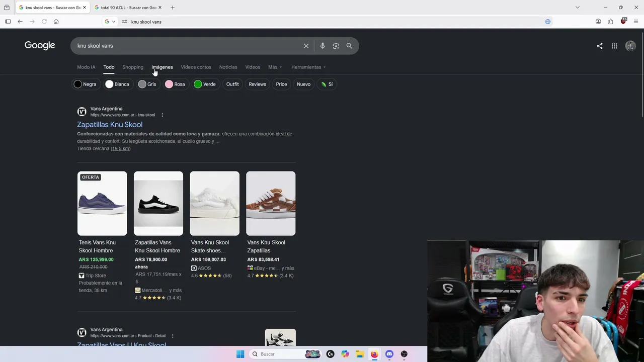This screenshot has height=362, width=644.
Task: Open the search engine selector dropdown
Action: click(110, 22)
